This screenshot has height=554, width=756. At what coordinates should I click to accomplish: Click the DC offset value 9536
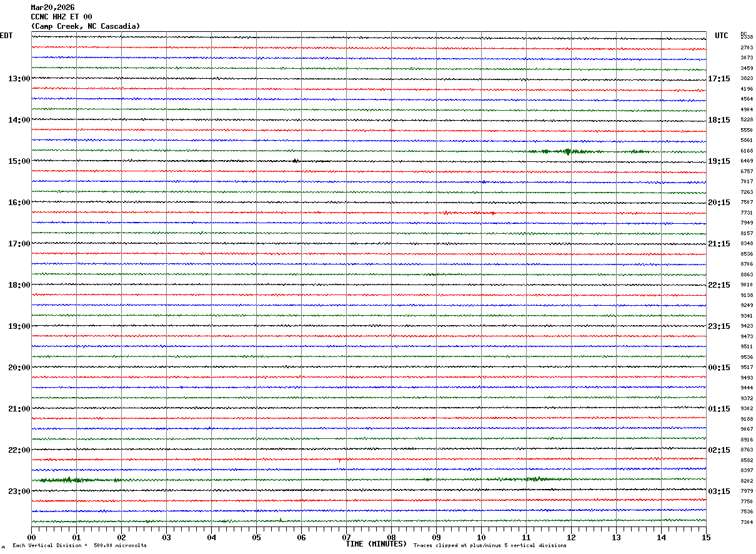747,358
